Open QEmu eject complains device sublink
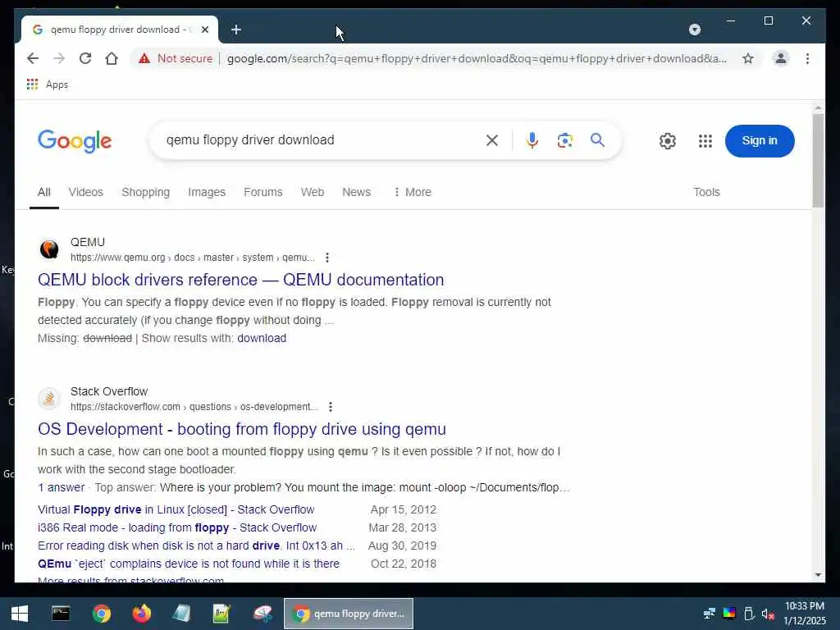The width and height of the screenshot is (840, 630). point(189,564)
